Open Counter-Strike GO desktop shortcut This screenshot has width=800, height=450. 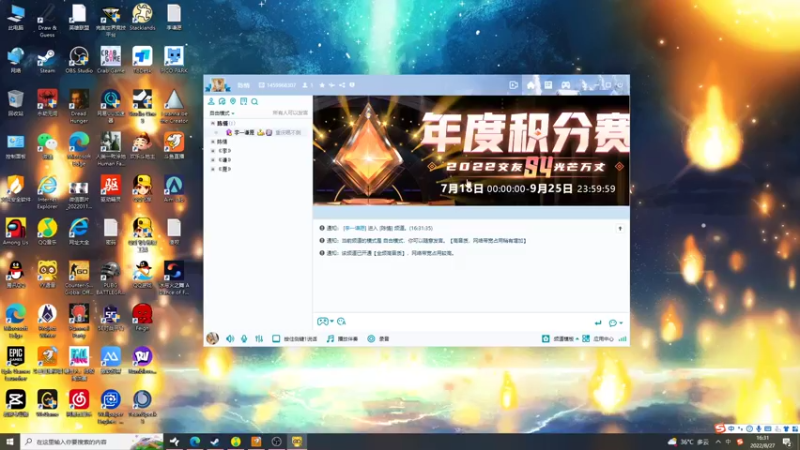79,278
